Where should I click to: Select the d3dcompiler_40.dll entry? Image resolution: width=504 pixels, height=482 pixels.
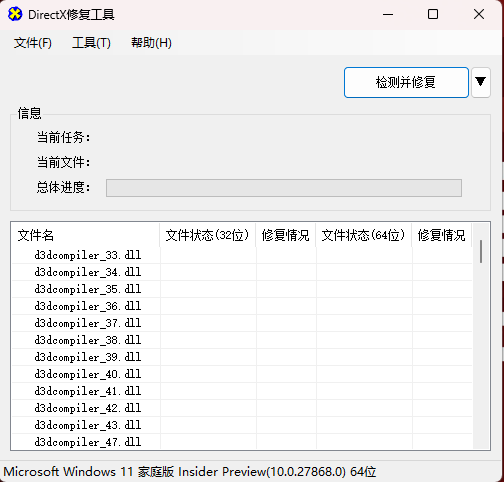(x=88, y=374)
